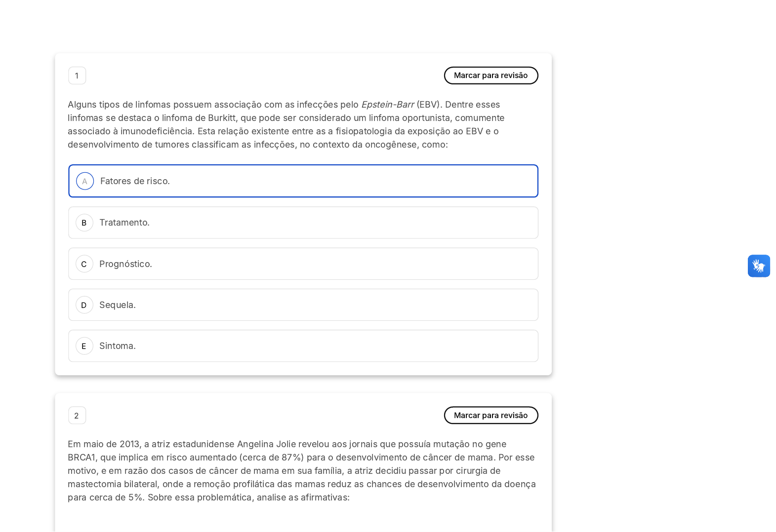Choose the answer "Sintoma."

coord(118,346)
